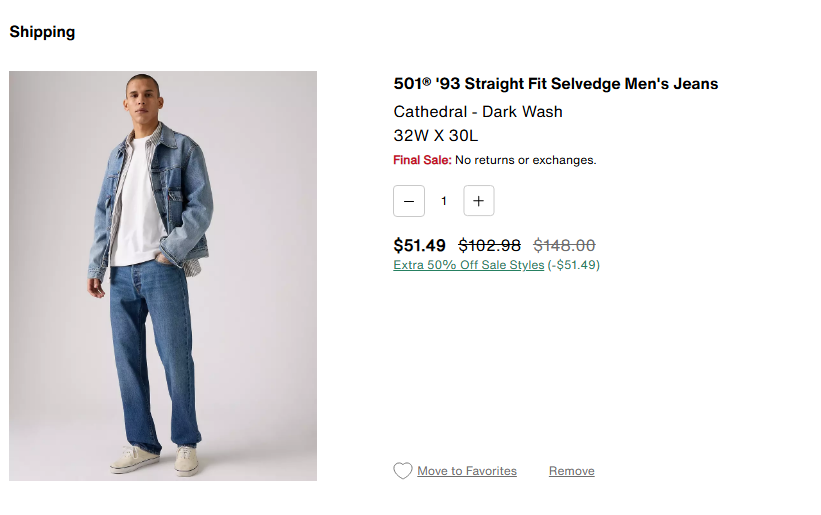Image resolution: width=821 pixels, height=515 pixels.
Task: Increase quantity with the plus button
Action: [478, 201]
